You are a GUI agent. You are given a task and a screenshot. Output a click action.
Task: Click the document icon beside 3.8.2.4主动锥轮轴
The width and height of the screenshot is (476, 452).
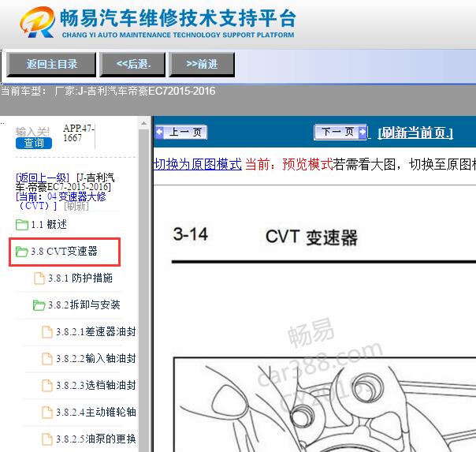pos(47,413)
